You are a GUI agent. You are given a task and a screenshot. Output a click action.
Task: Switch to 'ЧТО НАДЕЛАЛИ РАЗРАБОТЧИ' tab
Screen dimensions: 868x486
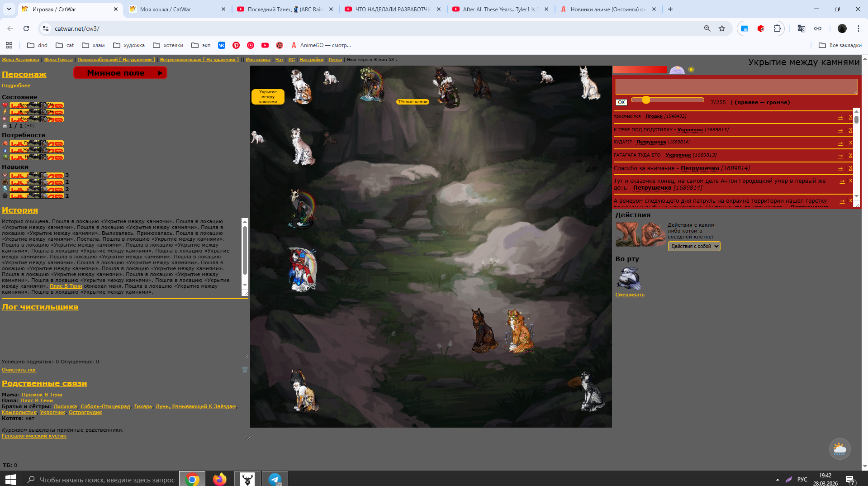393,9
